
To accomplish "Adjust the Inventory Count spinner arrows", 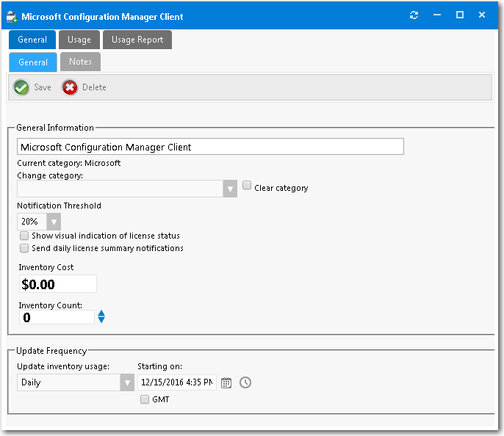I will (x=101, y=316).
